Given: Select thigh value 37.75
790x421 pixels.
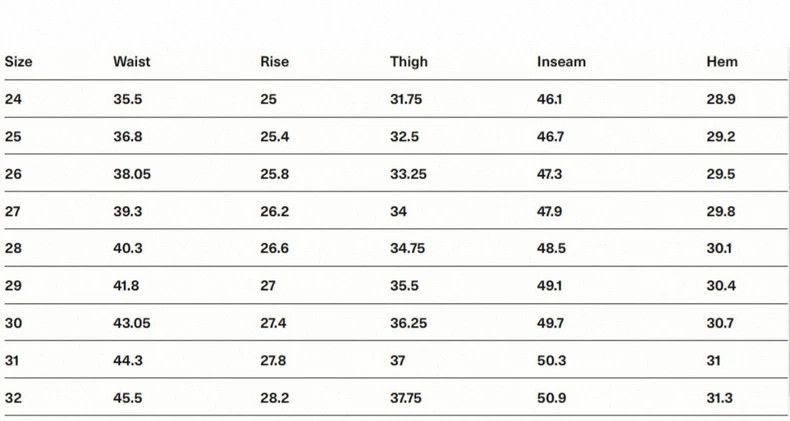Looking at the screenshot, I should (406, 398).
